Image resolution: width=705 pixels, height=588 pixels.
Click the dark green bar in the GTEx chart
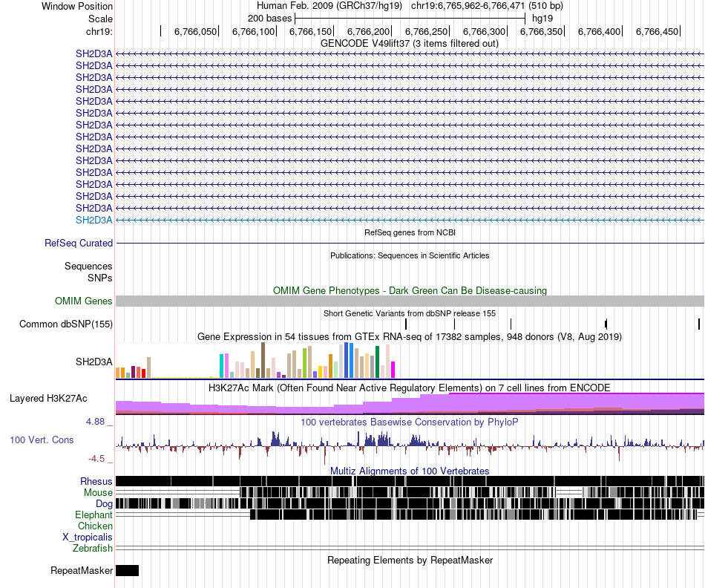[377, 362]
